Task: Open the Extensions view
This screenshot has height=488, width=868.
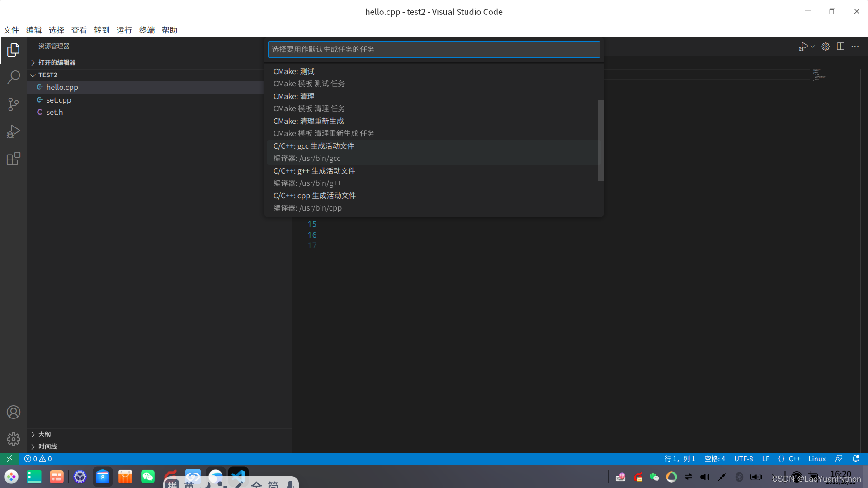Action: pos(14,159)
